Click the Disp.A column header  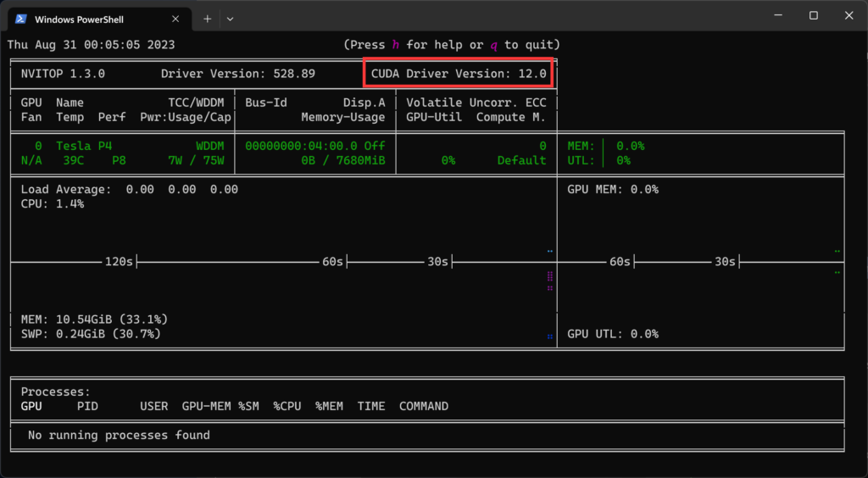tap(364, 103)
